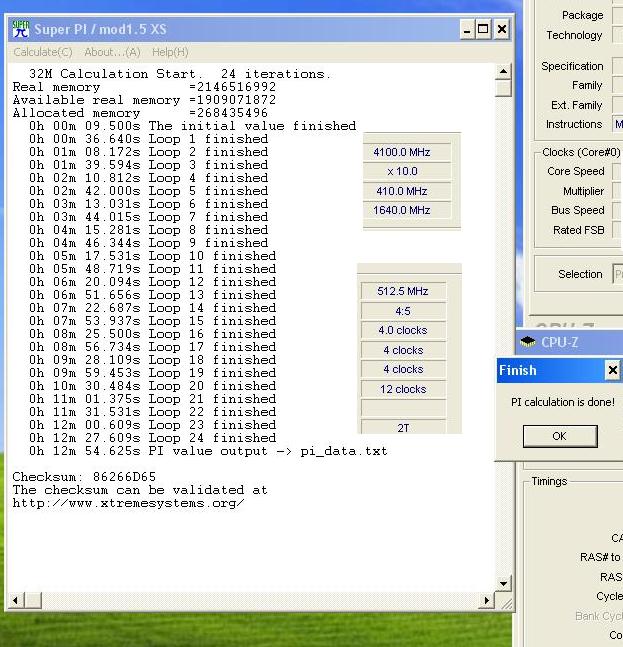623x647 pixels.
Task: Click the http://www.xtremesystems.org/ URL text
Action: [128, 503]
